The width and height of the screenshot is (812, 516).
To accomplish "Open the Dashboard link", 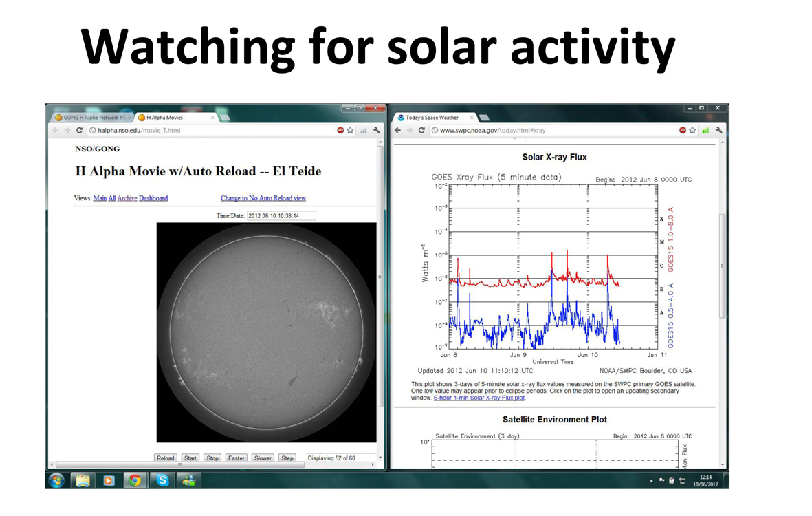I will tap(153, 198).
